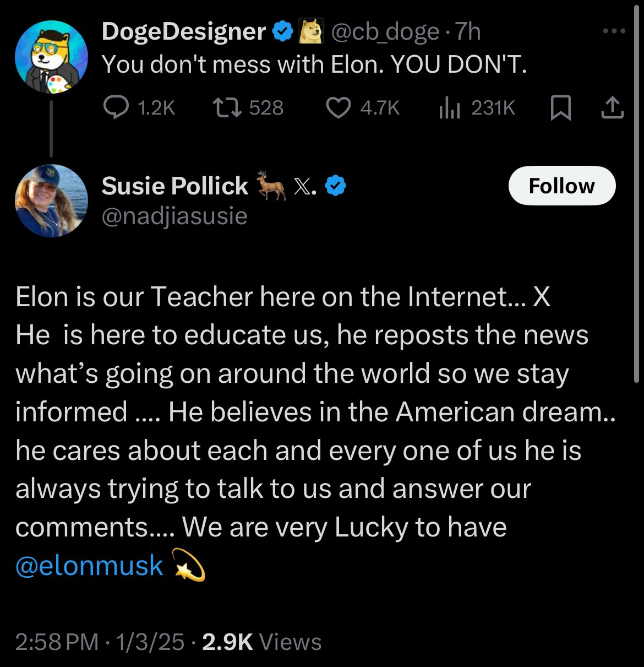The width and height of the screenshot is (644, 667).
Task: Repost DogeDesigner's tweet
Action: (x=248, y=108)
